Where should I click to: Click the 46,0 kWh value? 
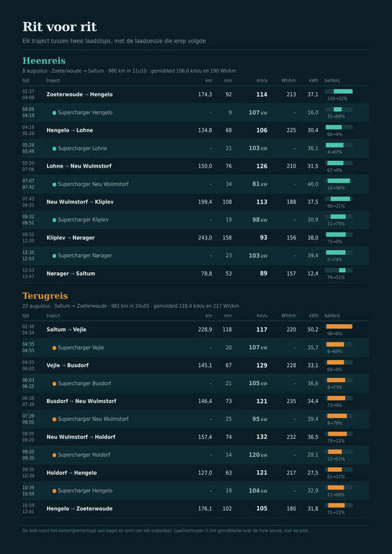[313, 184]
